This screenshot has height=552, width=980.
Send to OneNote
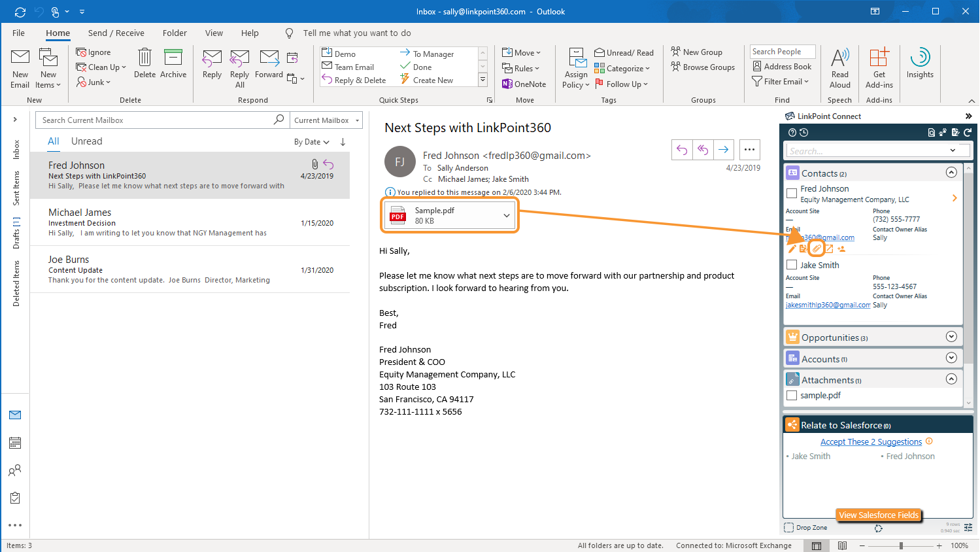[524, 84]
